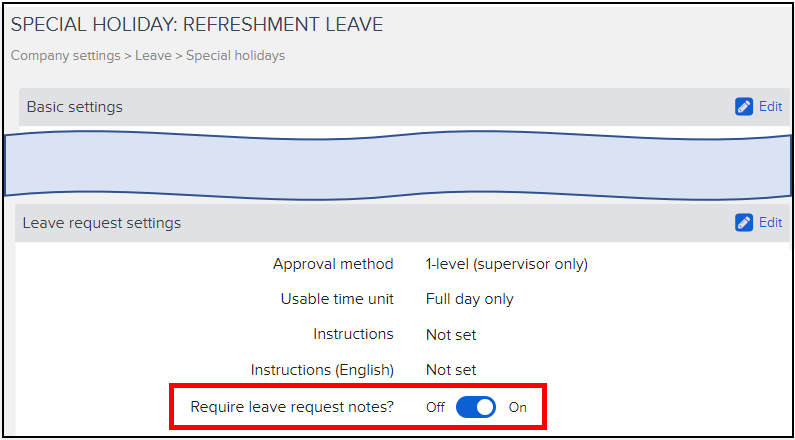
Task: Open the Special holidays breadcrumb
Action: coord(235,56)
